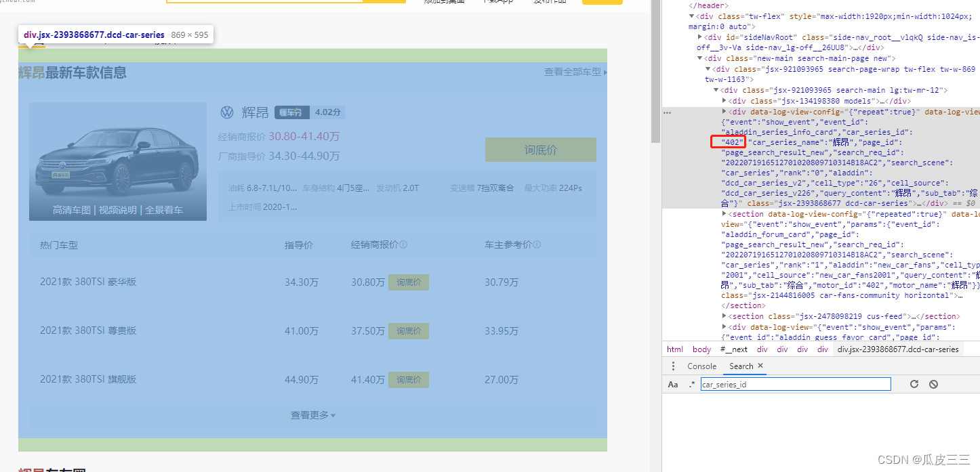Expand 查看更多 to show more models

click(x=313, y=415)
